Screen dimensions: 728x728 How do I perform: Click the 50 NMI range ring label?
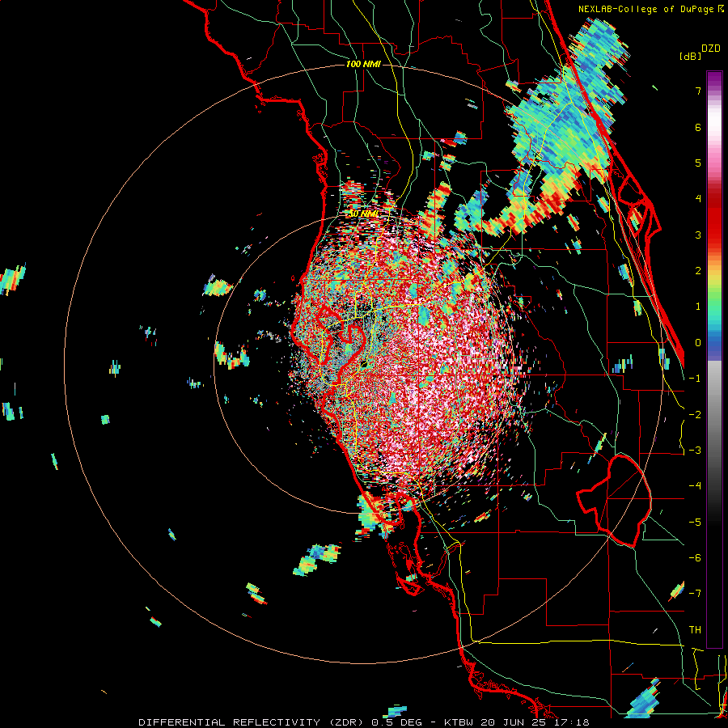pyautogui.click(x=363, y=214)
